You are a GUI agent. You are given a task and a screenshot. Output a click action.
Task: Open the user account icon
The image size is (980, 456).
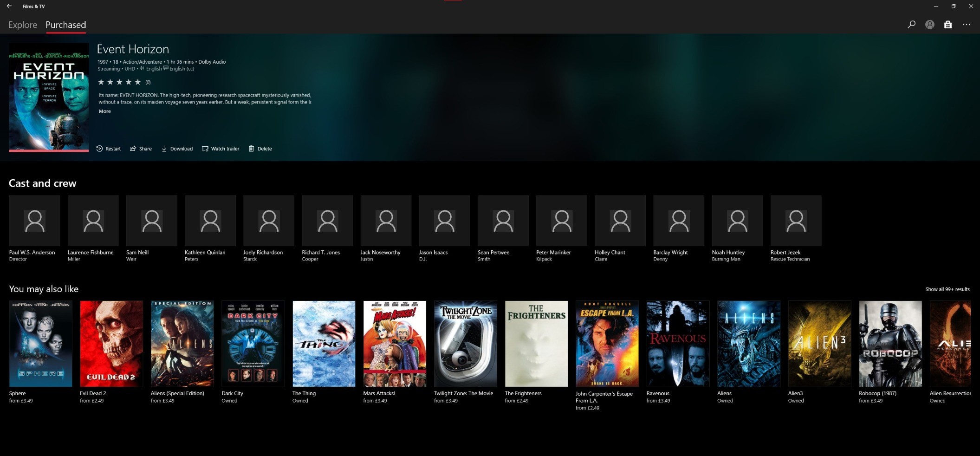[x=929, y=25]
